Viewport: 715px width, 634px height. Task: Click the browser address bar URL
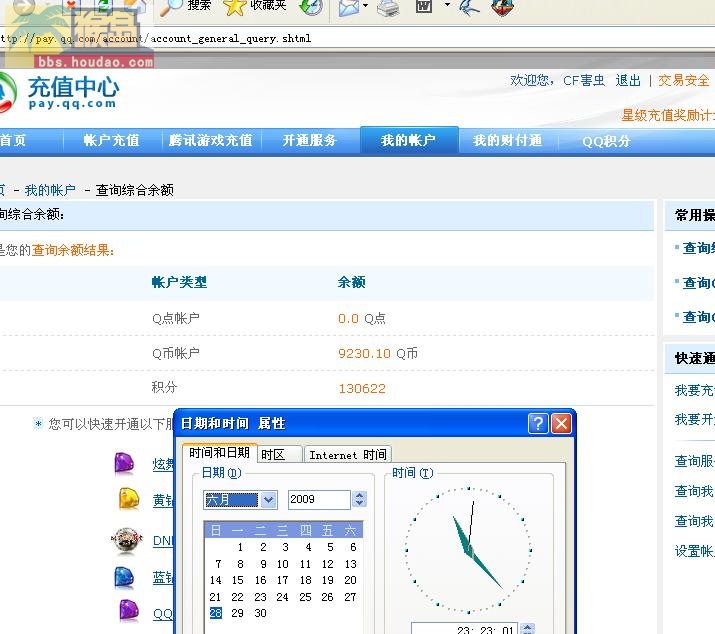pos(156,39)
